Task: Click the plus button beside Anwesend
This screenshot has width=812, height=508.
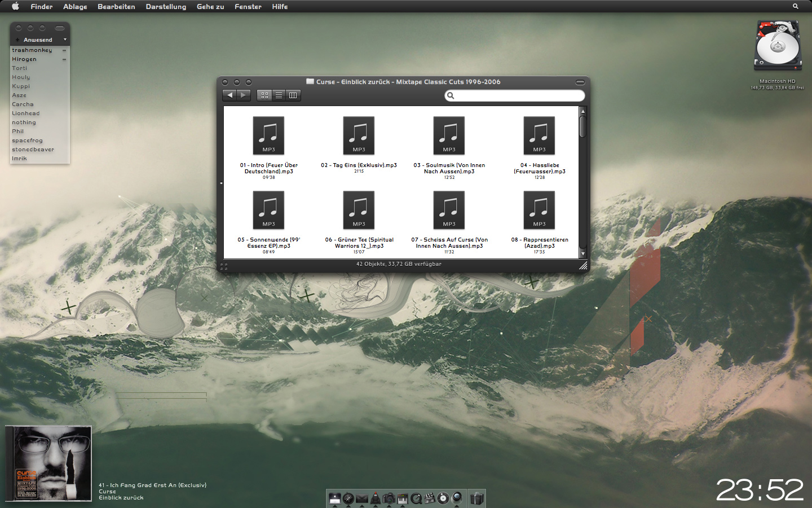Action: pos(17,40)
